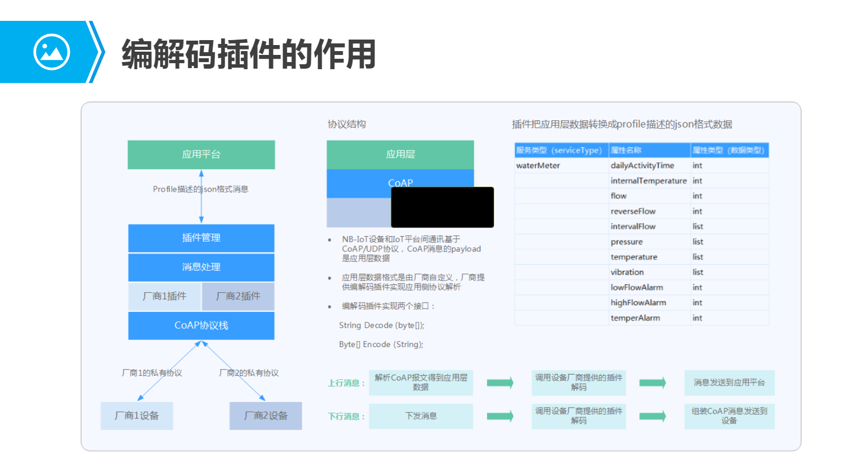Select the bullet text starting 应用层数据格式
The height and width of the screenshot is (452, 868).
pyautogui.click(x=413, y=282)
